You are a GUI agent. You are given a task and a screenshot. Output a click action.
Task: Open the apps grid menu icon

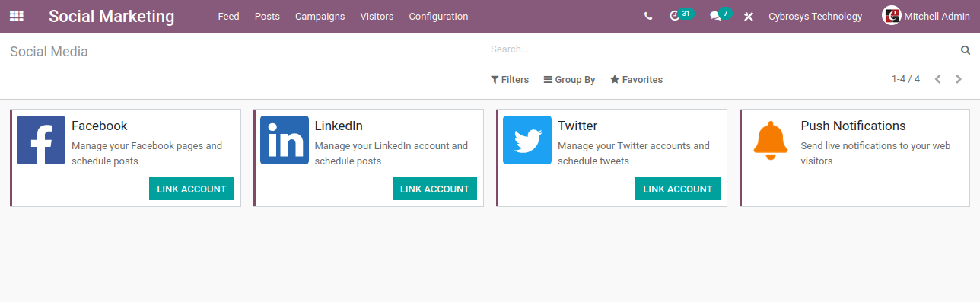[16, 16]
